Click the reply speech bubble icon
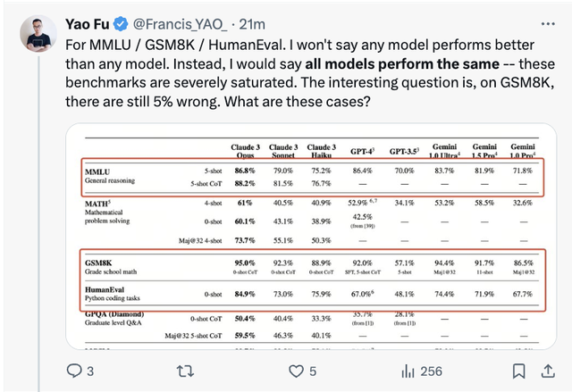The width and height of the screenshot is (572, 392). tap(74, 370)
